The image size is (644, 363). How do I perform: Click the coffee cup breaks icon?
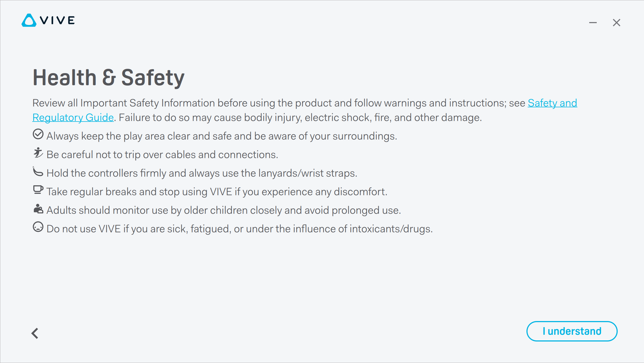38,190
